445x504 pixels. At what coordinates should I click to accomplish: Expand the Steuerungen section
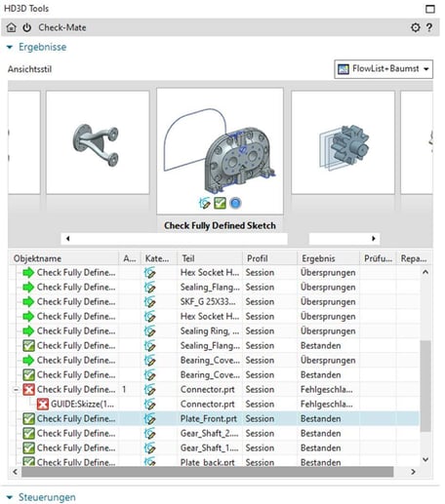click(x=10, y=497)
